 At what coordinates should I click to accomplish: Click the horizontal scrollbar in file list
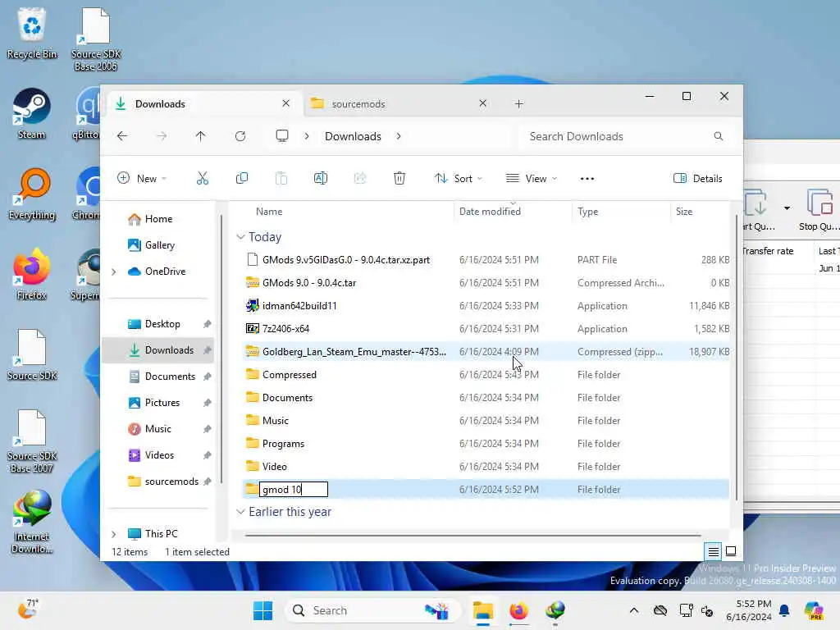472,535
